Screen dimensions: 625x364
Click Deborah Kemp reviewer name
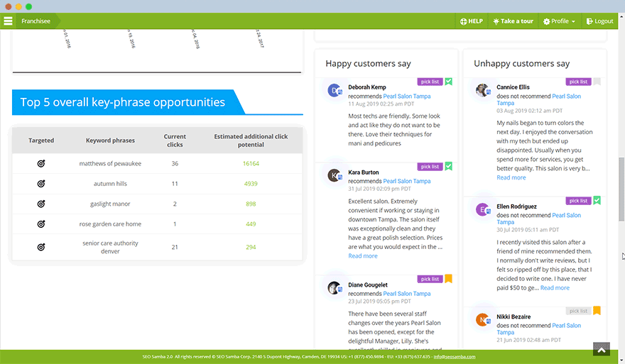tap(367, 87)
